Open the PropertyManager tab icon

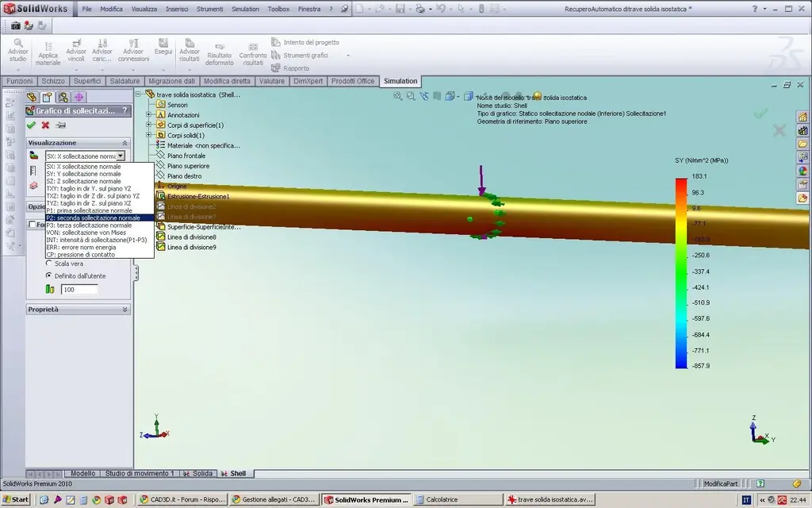pyautogui.click(x=48, y=97)
